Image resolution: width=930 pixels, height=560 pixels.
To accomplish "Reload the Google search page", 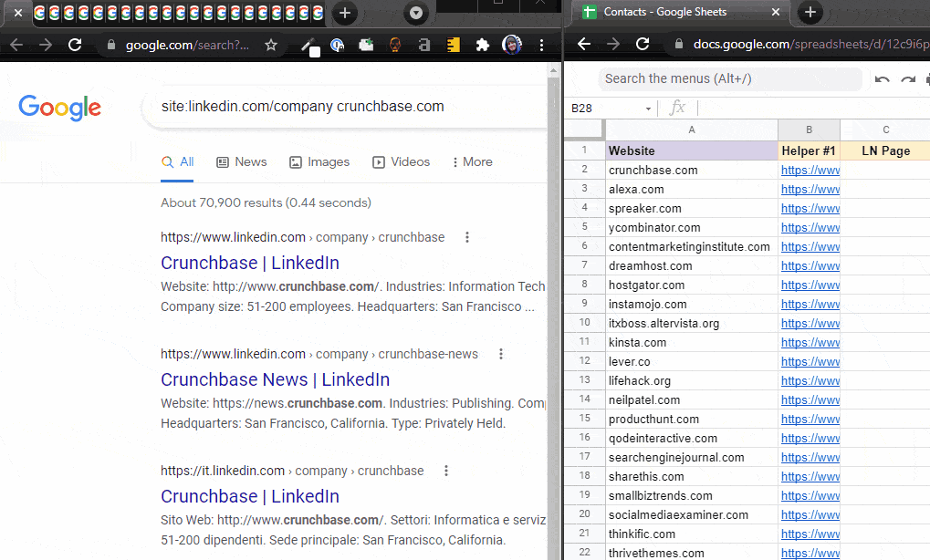I will (75, 45).
